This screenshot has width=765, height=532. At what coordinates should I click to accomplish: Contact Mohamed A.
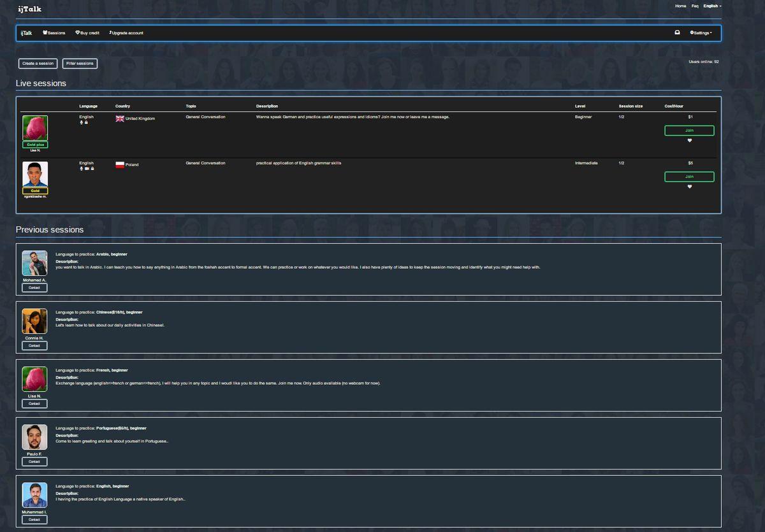tap(34, 287)
